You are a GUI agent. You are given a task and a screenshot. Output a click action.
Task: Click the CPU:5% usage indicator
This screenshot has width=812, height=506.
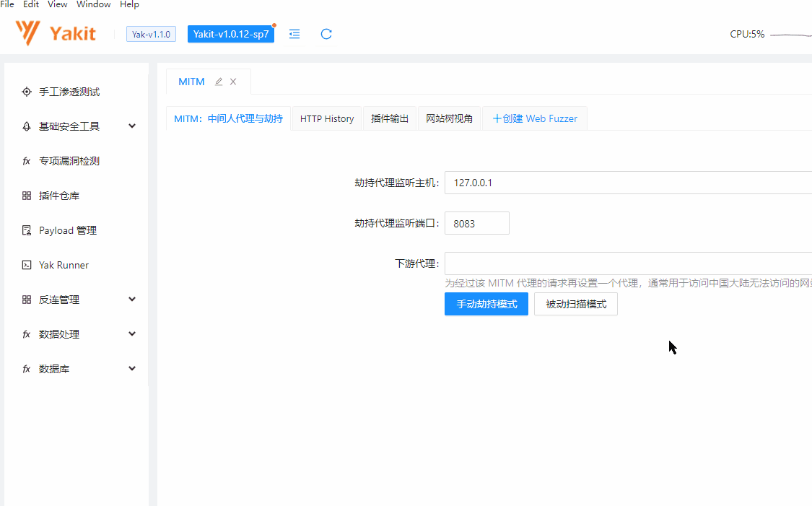tap(747, 34)
